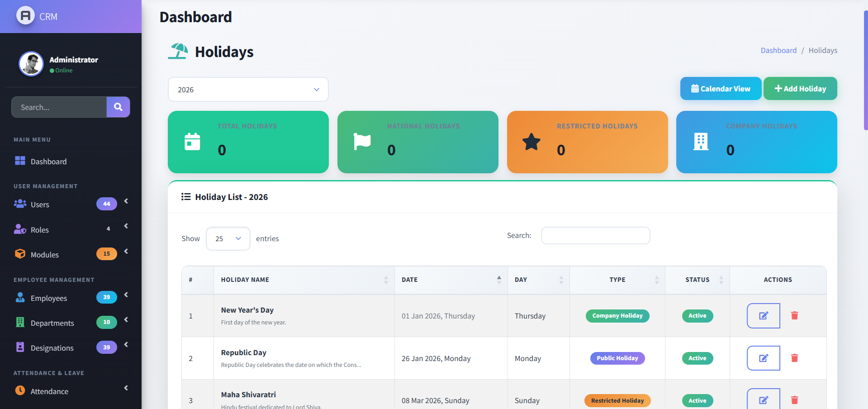Open Attendance in the sidebar

[x=49, y=391]
